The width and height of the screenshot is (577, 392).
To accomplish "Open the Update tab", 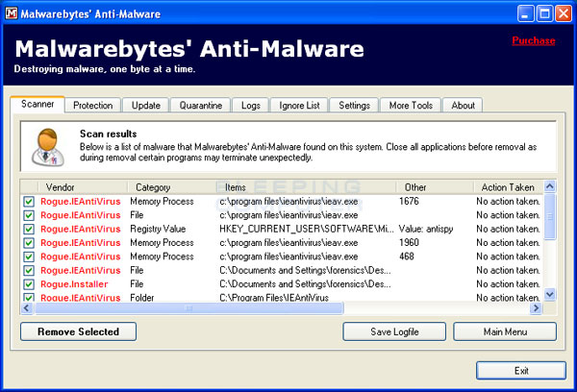I will point(146,106).
